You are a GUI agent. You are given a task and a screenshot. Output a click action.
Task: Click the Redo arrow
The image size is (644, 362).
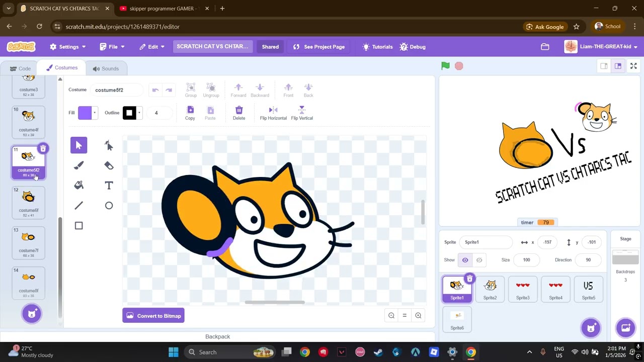169,90
